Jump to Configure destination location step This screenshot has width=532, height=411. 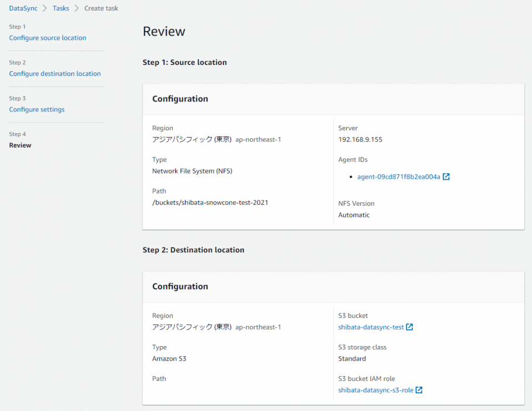pos(55,73)
